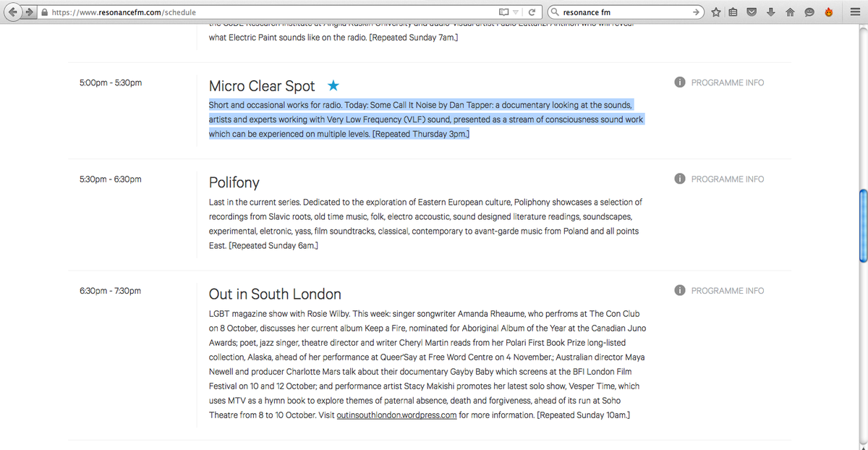
Task: Bookmark this page with the star icon
Action: pos(715,12)
